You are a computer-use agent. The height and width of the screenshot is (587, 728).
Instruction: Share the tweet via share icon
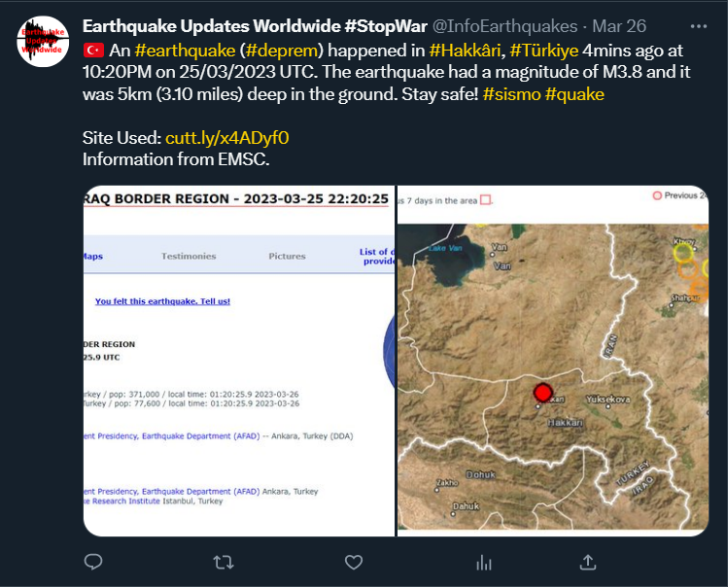click(x=587, y=562)
